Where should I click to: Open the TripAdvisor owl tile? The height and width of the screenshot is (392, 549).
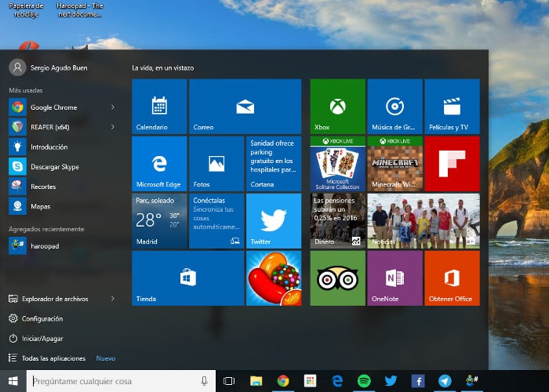tap(338, 278)
